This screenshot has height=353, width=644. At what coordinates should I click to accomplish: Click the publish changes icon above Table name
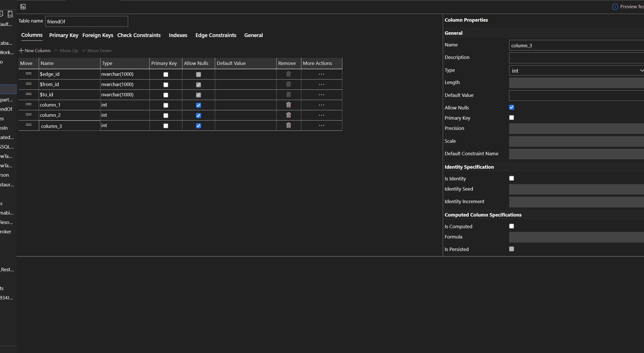click(23, 7)
